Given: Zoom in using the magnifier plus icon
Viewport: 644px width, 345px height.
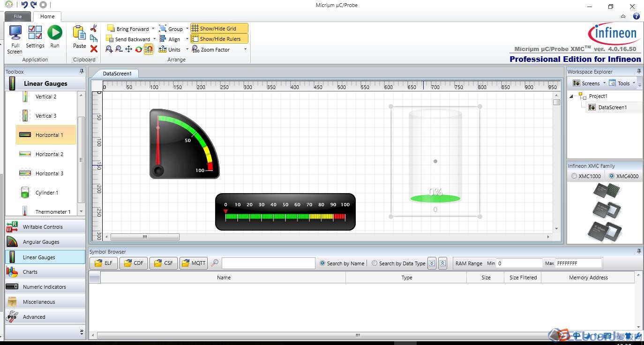Looking at the screenshot, I should click(x=109, y=49).
